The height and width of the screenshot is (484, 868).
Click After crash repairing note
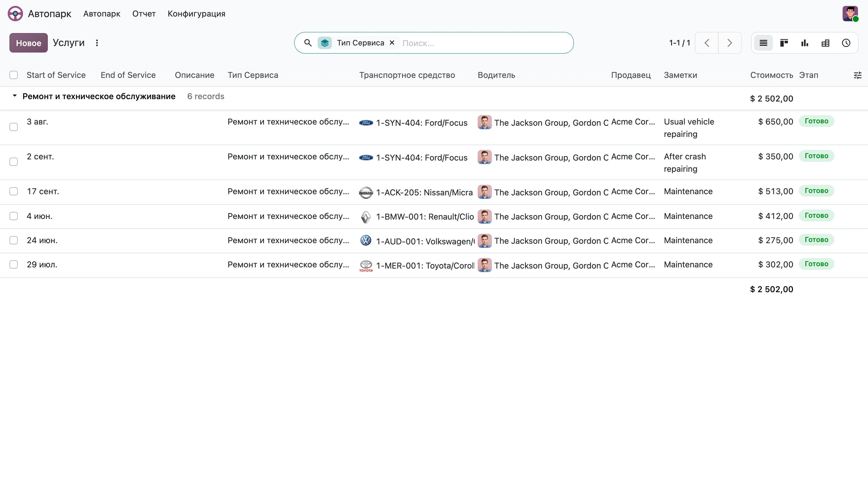(685, 163)
